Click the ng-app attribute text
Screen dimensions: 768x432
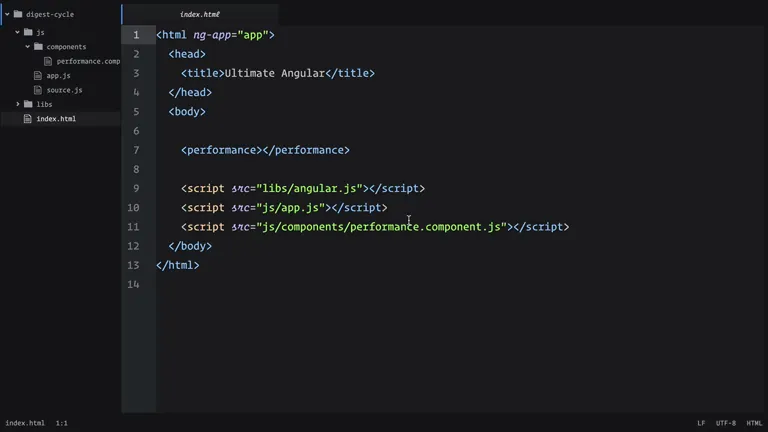212,35
